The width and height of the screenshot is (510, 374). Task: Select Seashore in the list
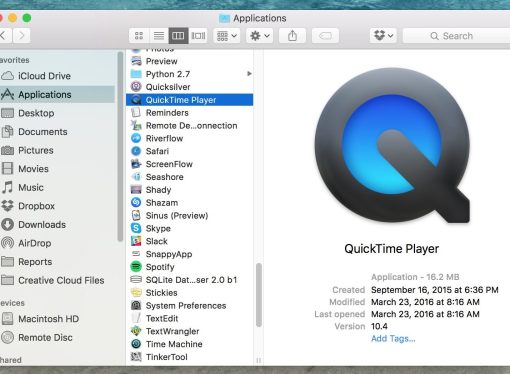point(189,177)
